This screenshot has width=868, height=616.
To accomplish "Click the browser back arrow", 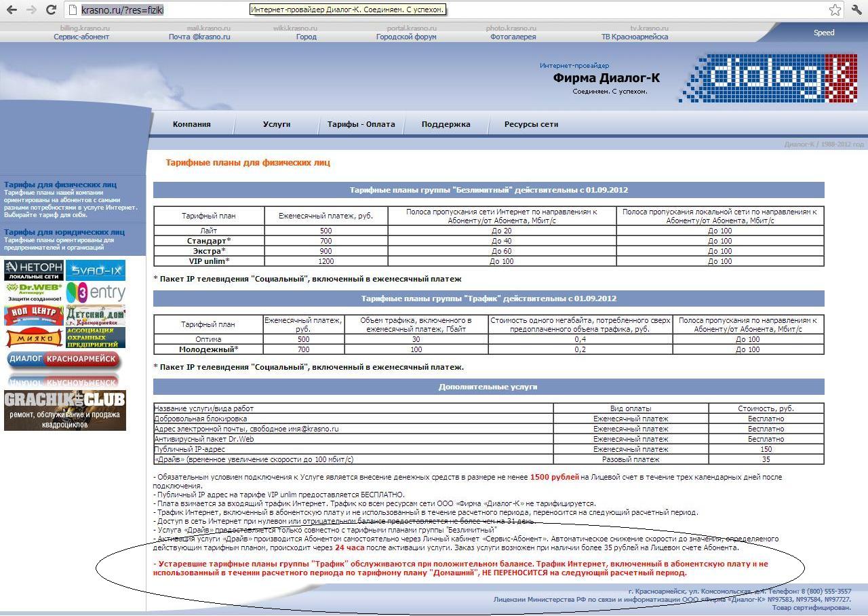I will coord(12,10).
